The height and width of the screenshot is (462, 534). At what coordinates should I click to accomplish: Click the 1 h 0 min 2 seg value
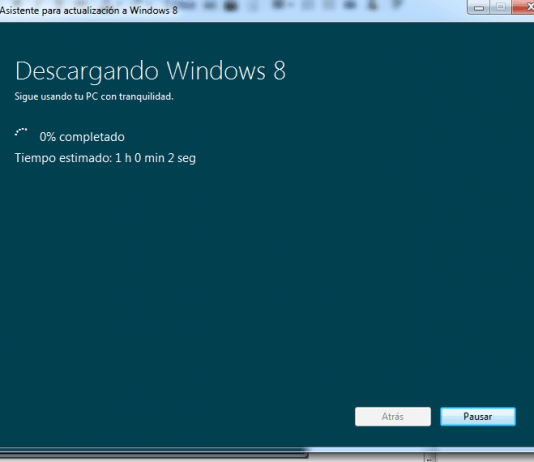pyautogui.click(x=156, y=158)
